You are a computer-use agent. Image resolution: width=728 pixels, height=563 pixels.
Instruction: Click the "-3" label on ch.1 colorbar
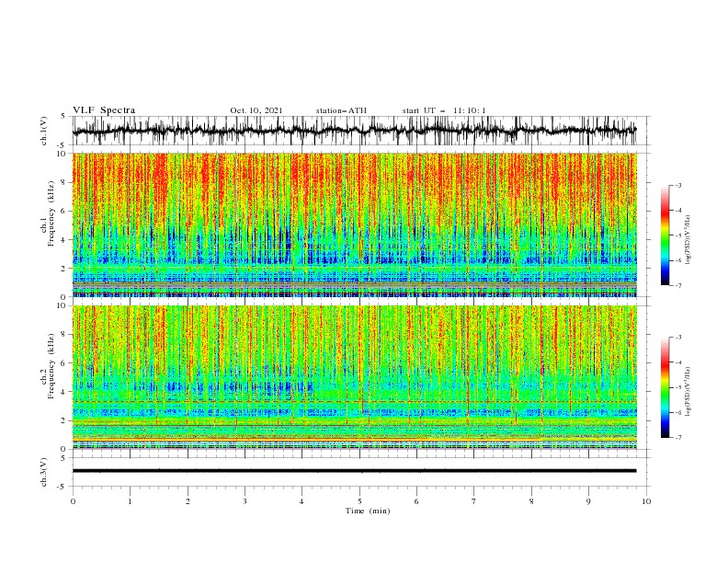point(678,185)
